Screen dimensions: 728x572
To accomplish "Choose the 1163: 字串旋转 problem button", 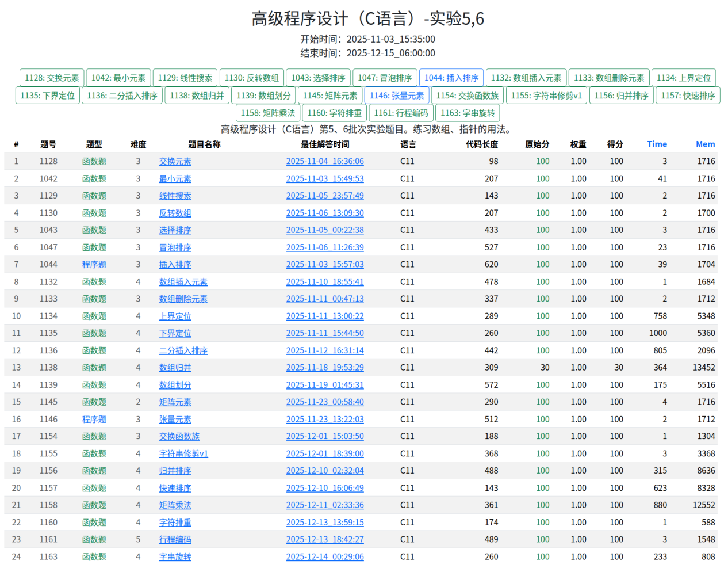I will (x=468, y=113).
